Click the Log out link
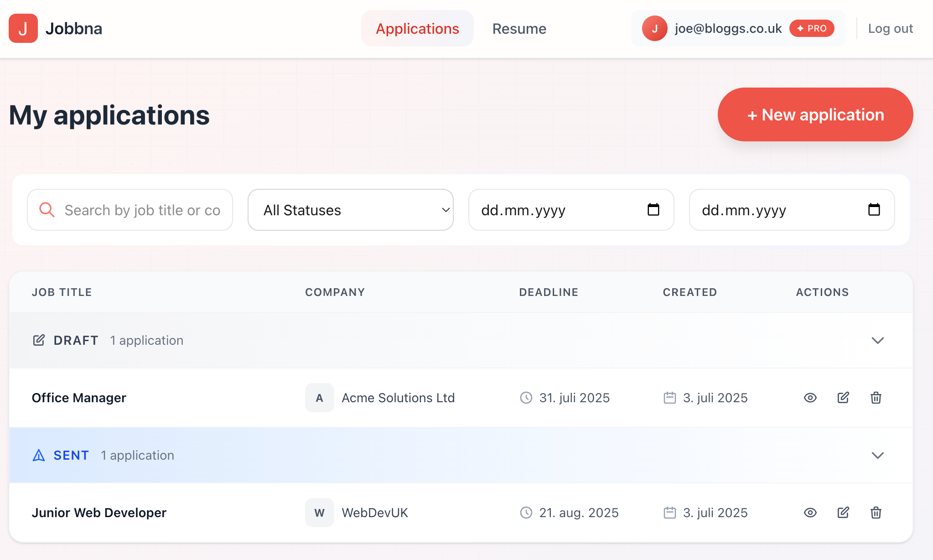933x560 pixels. [890, 28]
